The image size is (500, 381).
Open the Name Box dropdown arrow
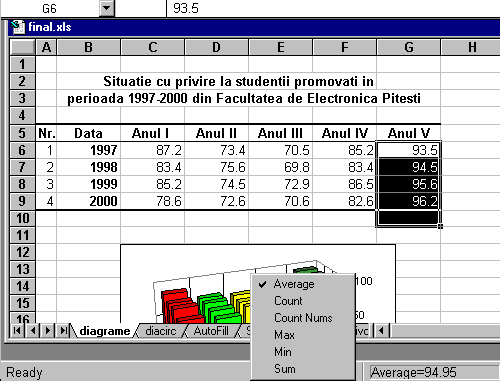(x=107, y=8)
